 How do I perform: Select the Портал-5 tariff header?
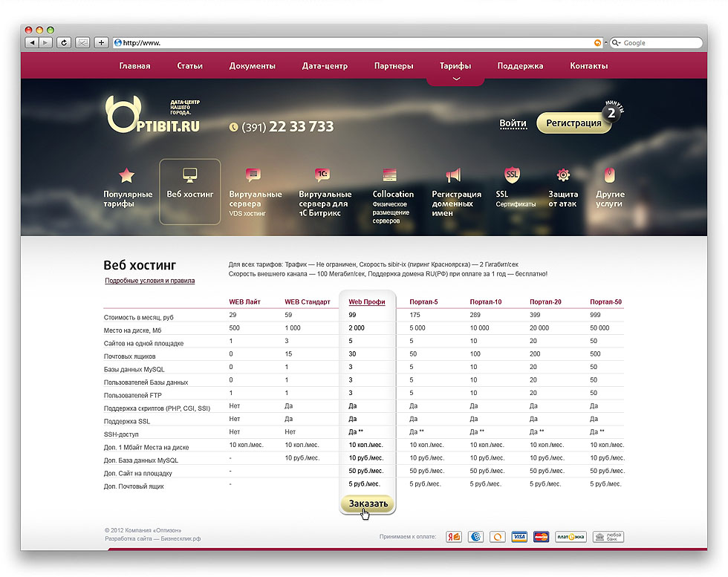pyautogui.click(x=423, y=301)
